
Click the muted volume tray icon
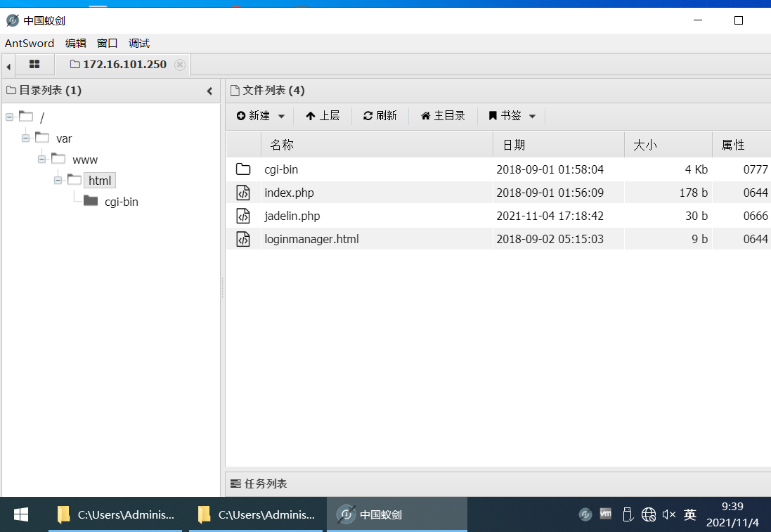[x=668, y=515]
